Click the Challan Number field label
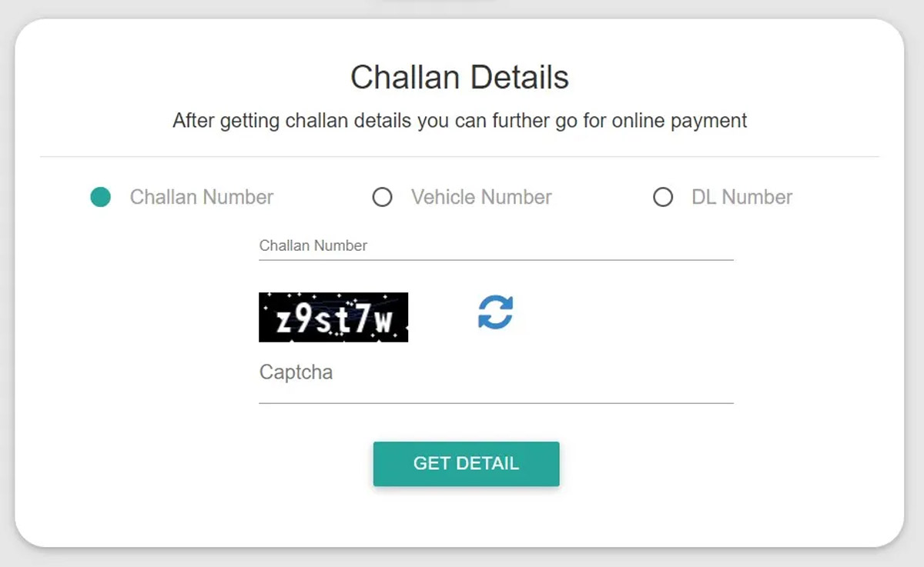Screen dimensions: 924x567 [x=313, y=245]
